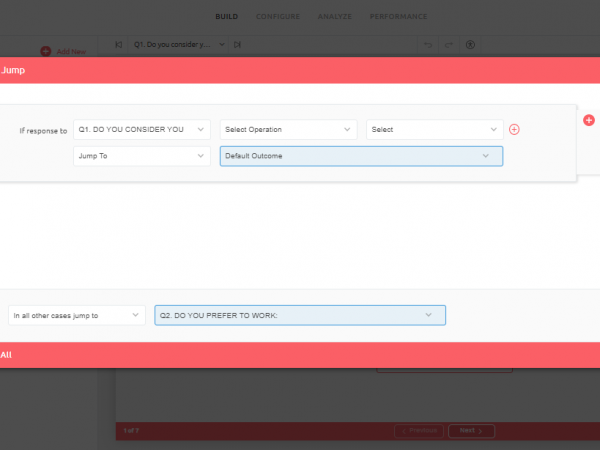Go to first question using skip-back icon
The image size is (600, 450).
tap(119, 45)
